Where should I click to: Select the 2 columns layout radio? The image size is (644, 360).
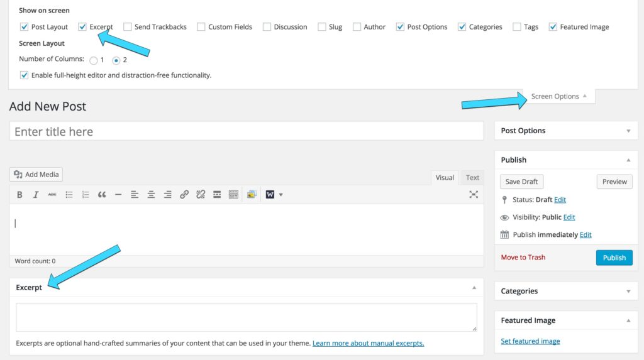116,60
